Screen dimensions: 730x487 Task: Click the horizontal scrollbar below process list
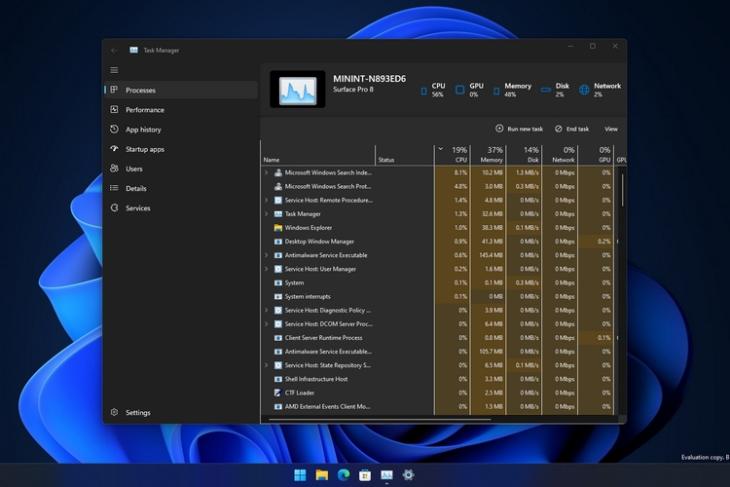point(380,419)
